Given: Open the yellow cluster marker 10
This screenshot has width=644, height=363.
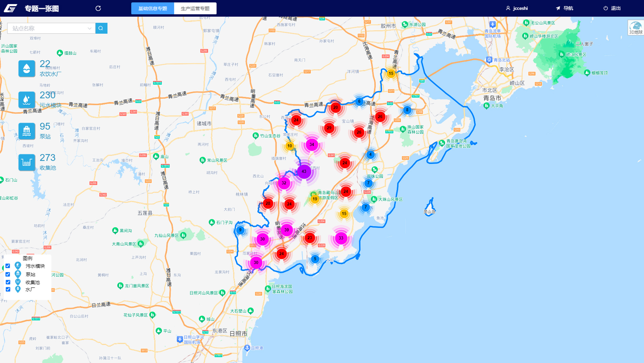Looking at the screenshot, I should point(290,146).
